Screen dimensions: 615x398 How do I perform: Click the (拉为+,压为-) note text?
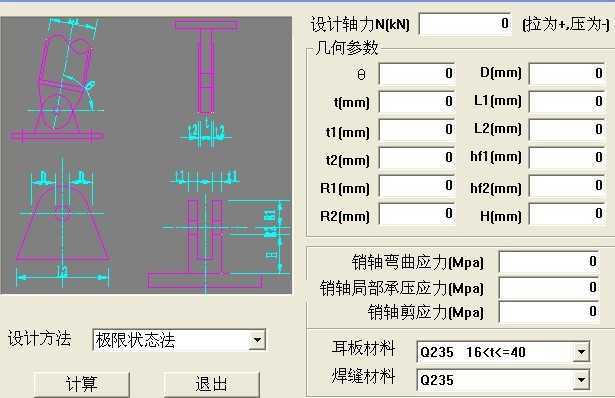pos(566,24)
